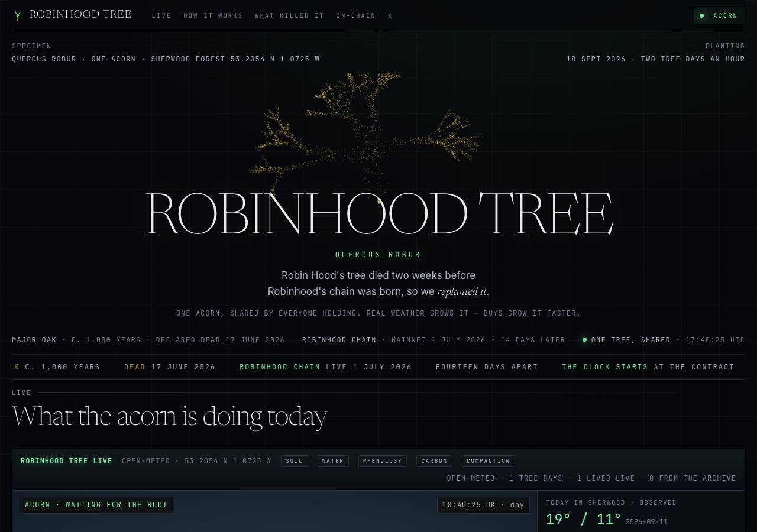Screen dimensions: 757x532
Task: Click the 19° / 11° temperature reading
Action: pos(583,520)
